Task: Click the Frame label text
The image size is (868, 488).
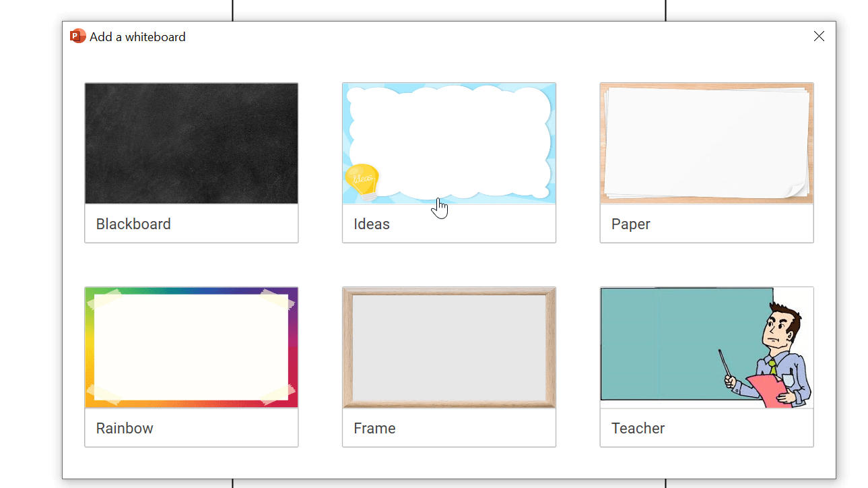Action: click(375, 427)
